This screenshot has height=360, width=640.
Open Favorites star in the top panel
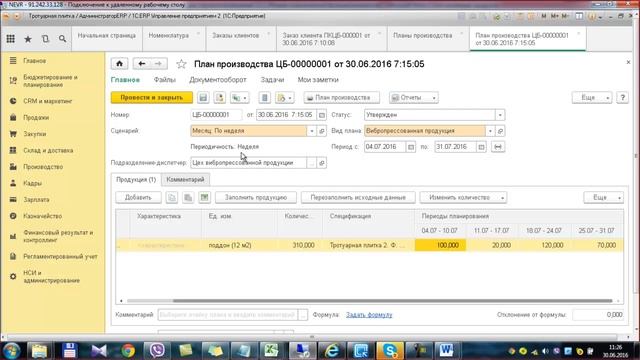click(28, 39)
